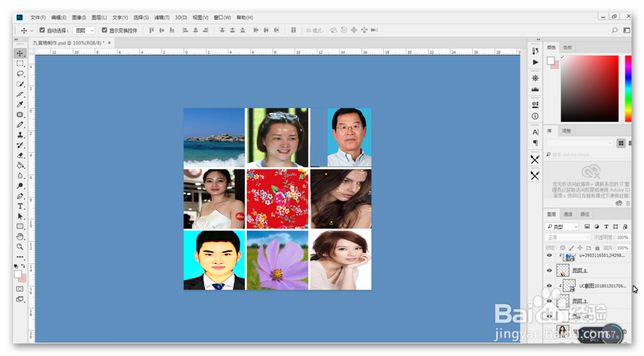Close the 九宫格制作.psd document tab
Viewport: 644px width, 356px height.
109,42
